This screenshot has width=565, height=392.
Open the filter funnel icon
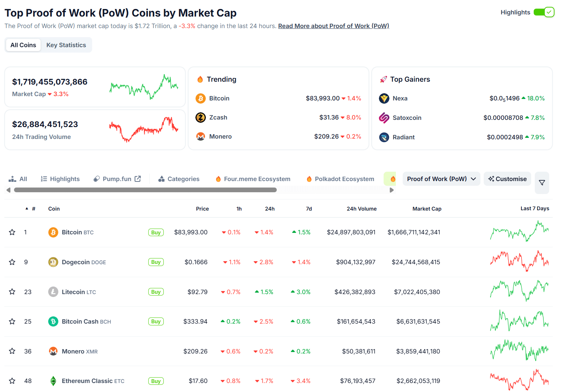click(542, 183)
